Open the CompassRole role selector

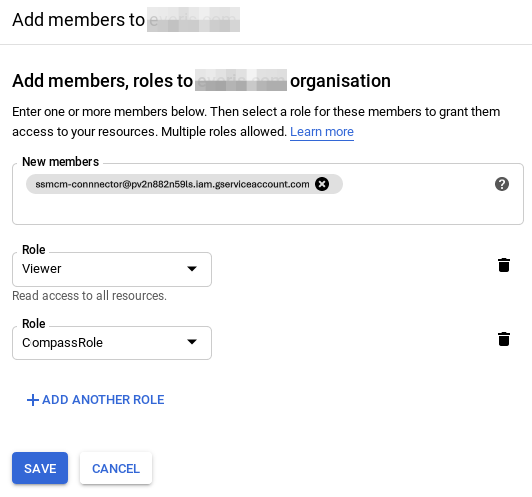(x=112, y=343)
